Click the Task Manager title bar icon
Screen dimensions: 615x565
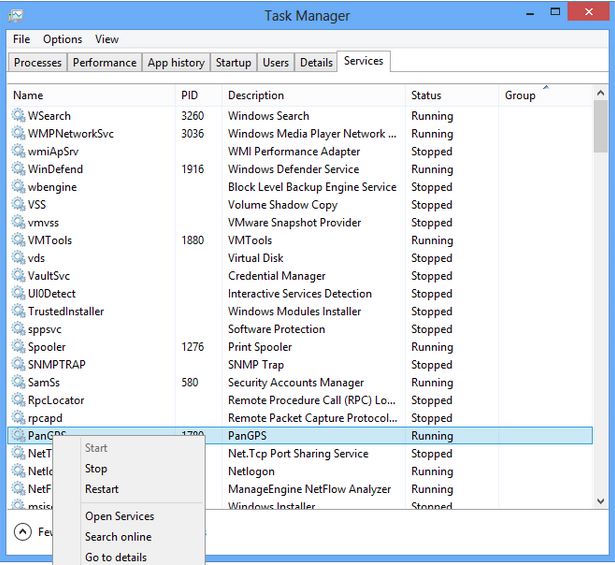[x=16, y=15]
